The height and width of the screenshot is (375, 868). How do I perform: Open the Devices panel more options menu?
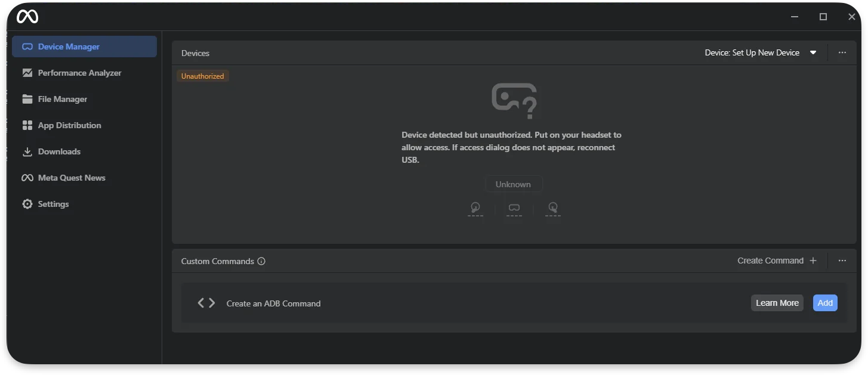pos(842,52)
